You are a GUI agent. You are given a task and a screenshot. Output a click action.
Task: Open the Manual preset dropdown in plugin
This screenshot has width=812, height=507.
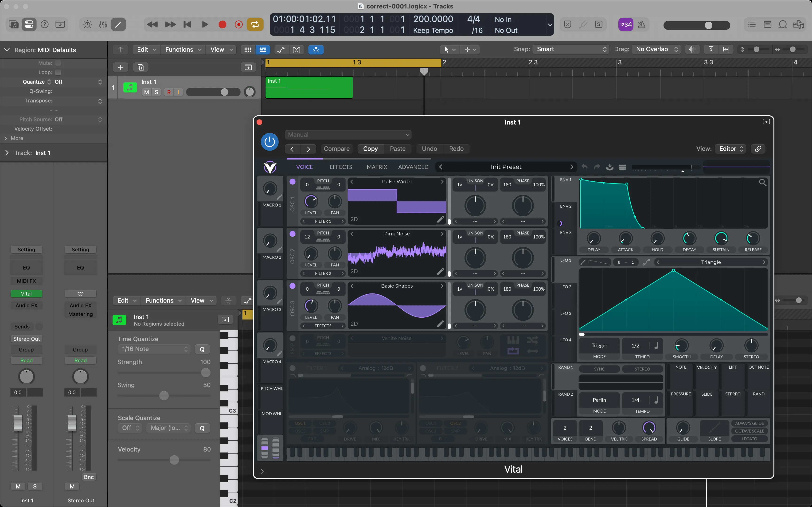[x=348, y=135]
